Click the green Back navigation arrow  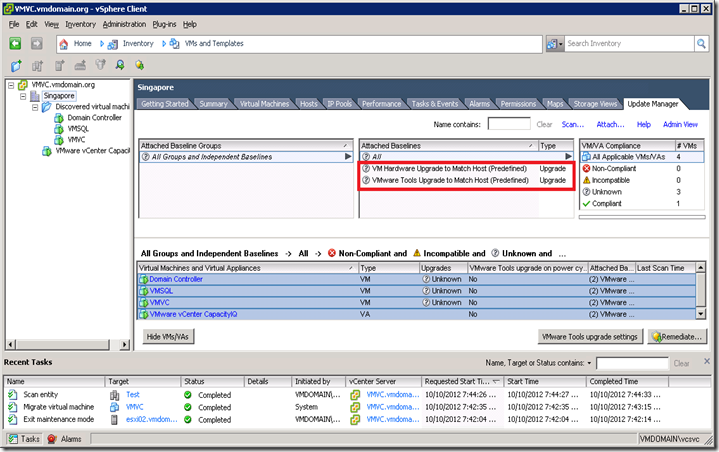point(15,44)
